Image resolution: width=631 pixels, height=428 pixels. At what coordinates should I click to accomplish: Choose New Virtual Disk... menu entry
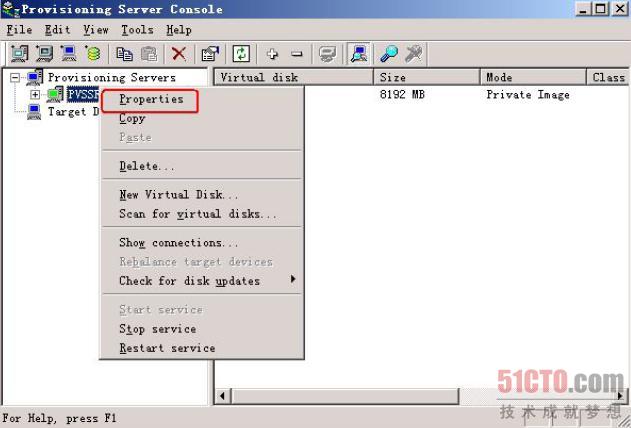202,195
